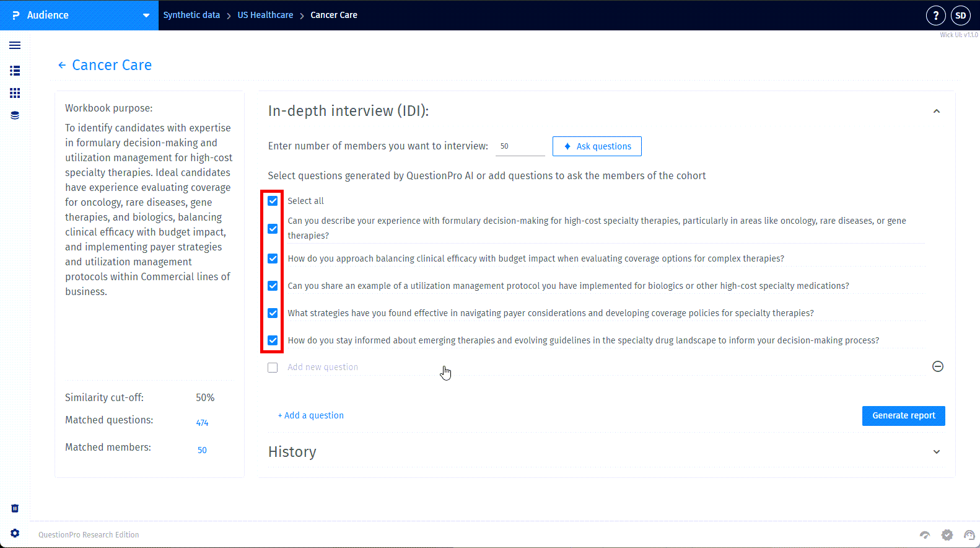The height and width of the screenshot is (548, 980).
Task: Navigate to Synthetic data breadcrumb
Action: click(x=191, y=15)
